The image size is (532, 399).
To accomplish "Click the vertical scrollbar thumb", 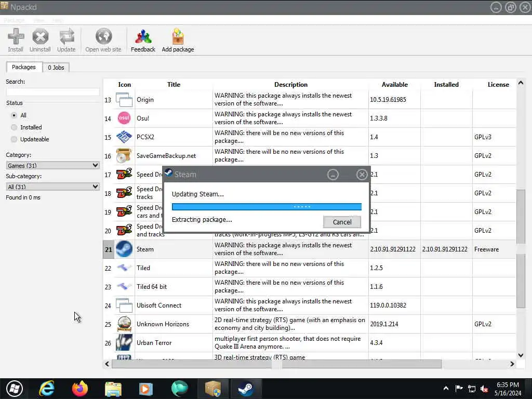I will [521, 248].
